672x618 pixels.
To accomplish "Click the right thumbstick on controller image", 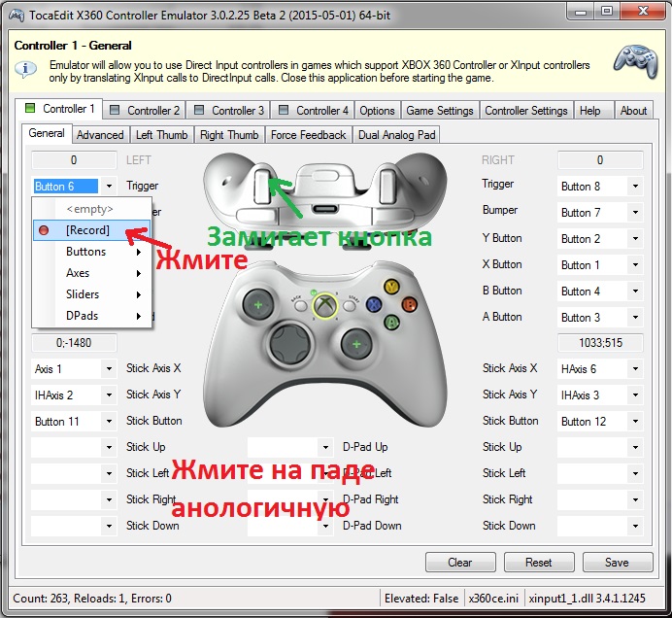I will (356, 344).
